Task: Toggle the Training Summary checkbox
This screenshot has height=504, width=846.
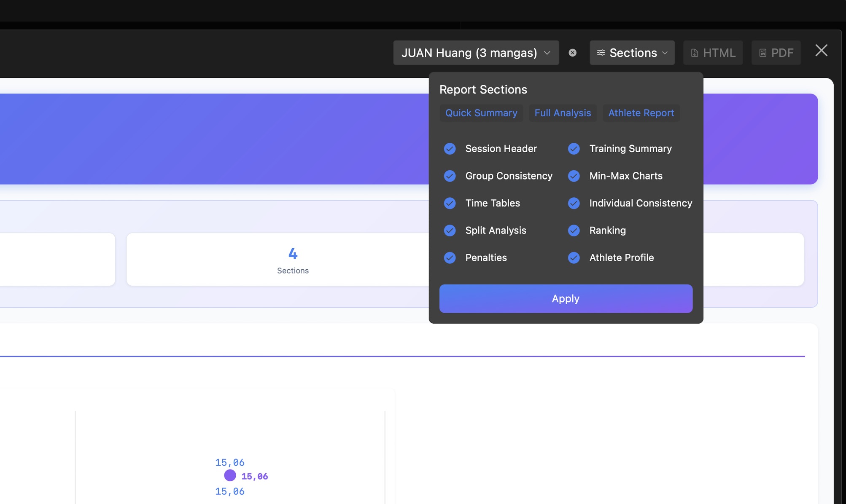Action: [x=574, y=149]
